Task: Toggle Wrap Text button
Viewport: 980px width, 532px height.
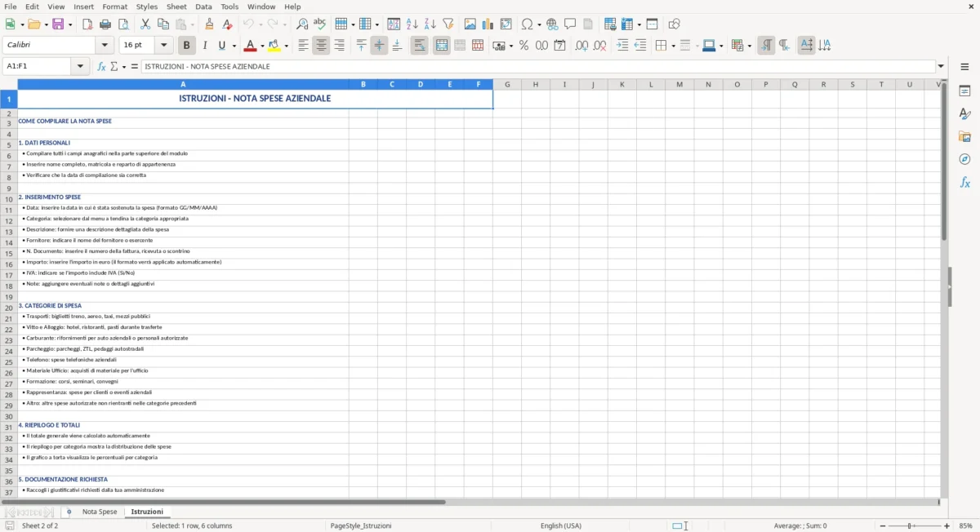Action: [x=420, y=46]
